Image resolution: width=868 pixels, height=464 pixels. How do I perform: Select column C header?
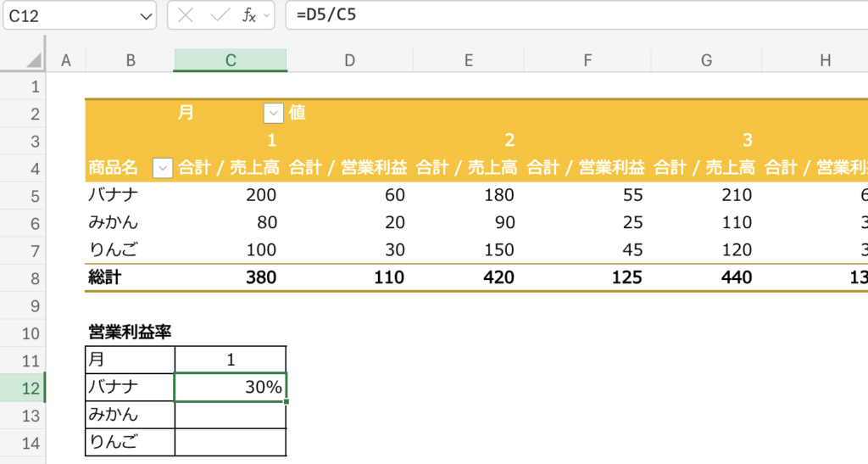pyautogui.click(x=230, y=60)
